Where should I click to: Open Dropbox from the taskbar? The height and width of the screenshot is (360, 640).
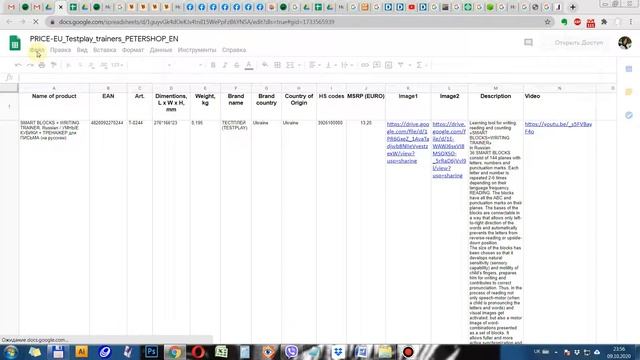pyautogui.click(x=338, y=352)
